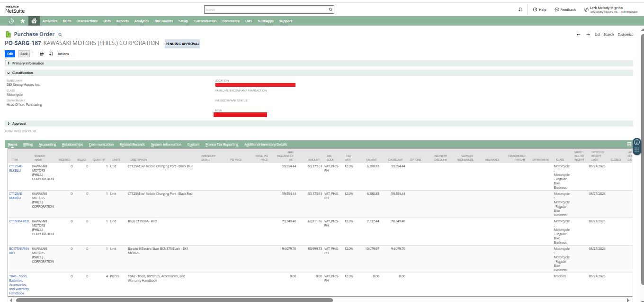Viewport: 644px width, 302px height.
Task: Open the Actions dropdown menu
Action: click(63, 54)
